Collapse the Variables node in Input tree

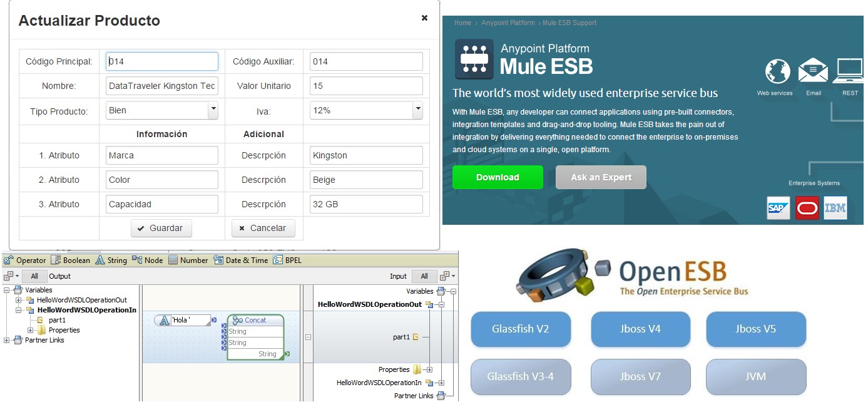coord(453,291)
